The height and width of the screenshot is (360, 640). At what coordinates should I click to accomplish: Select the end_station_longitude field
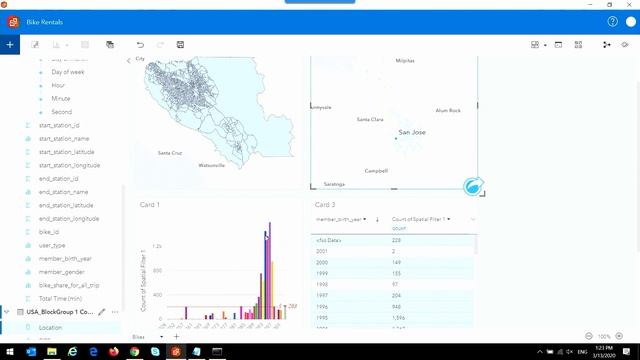(69, 219)
